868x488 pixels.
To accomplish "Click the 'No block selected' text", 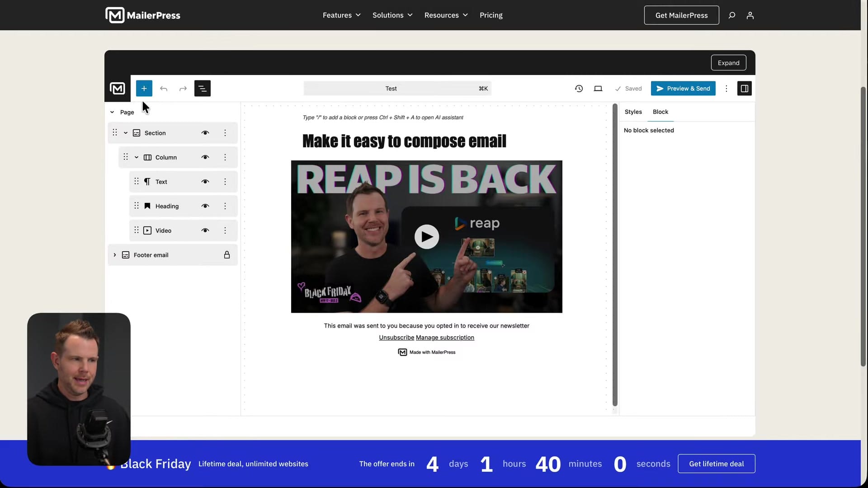I will tap(649, 130).
